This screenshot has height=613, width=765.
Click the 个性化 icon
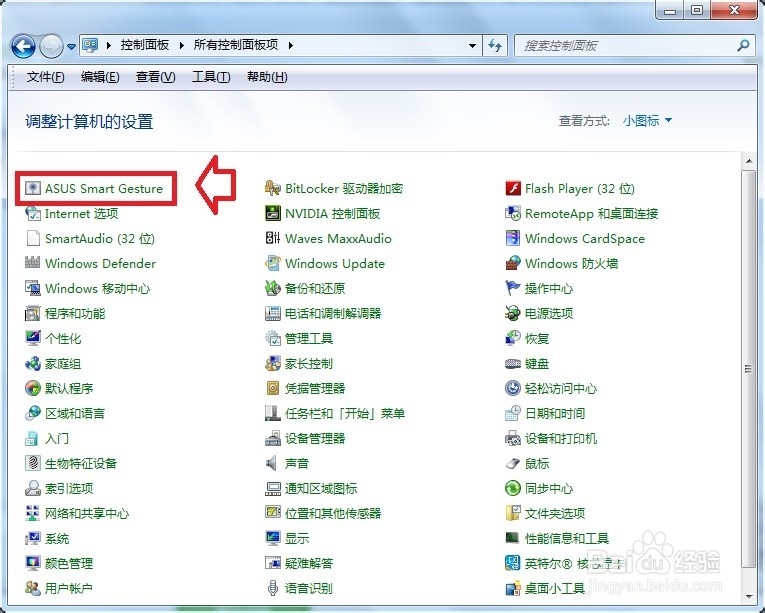tap(33, 338)
